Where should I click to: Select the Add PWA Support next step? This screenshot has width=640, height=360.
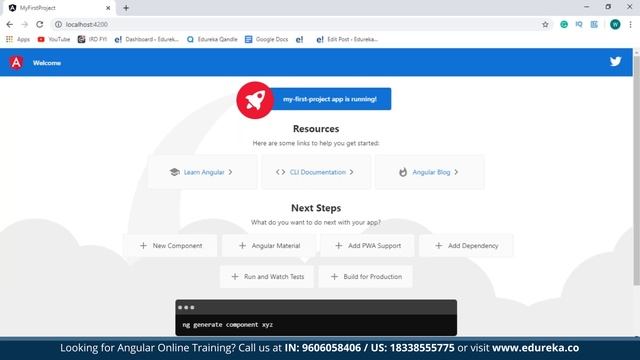tap(367, 246)
